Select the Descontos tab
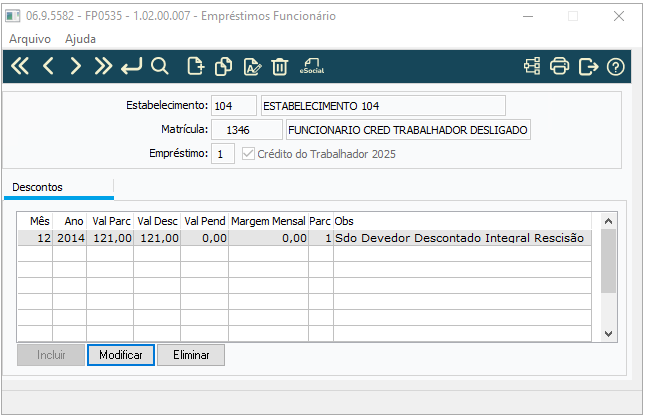649x415 pixels. coord(58,187)
